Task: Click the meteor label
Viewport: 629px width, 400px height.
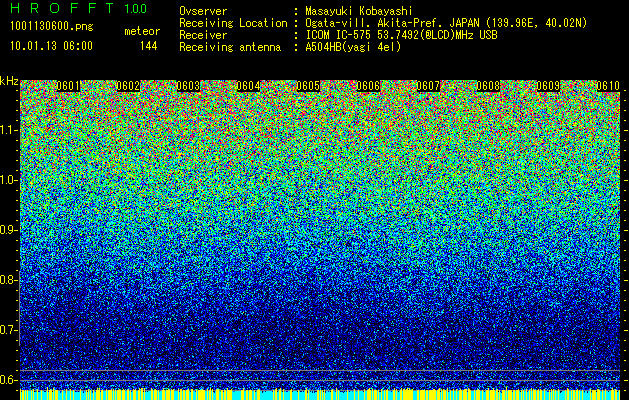Action: [x=142, y=31]
